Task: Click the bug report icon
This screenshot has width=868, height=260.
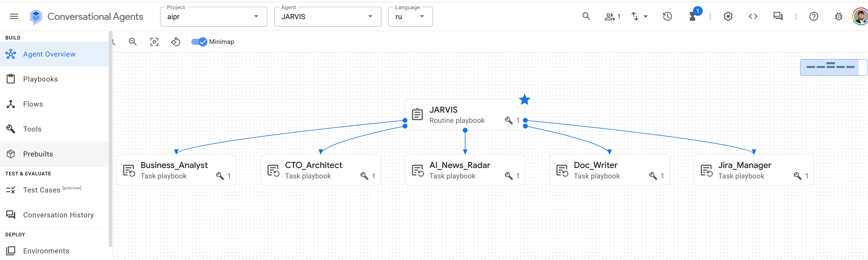Action: coord(838,17)
